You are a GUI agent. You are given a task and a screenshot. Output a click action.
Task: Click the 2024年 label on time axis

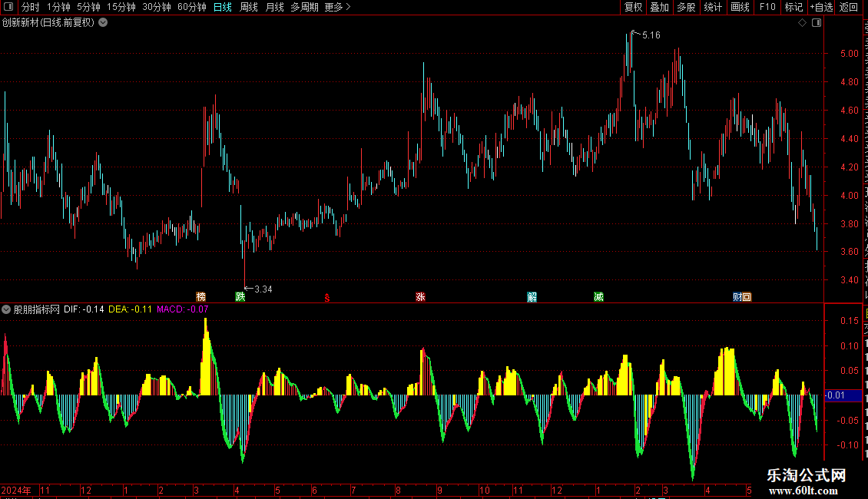pos(16,491)
